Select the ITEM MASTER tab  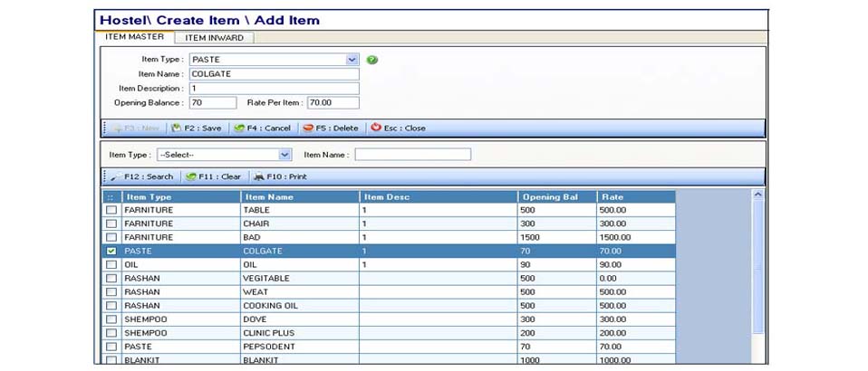point(134,36)
